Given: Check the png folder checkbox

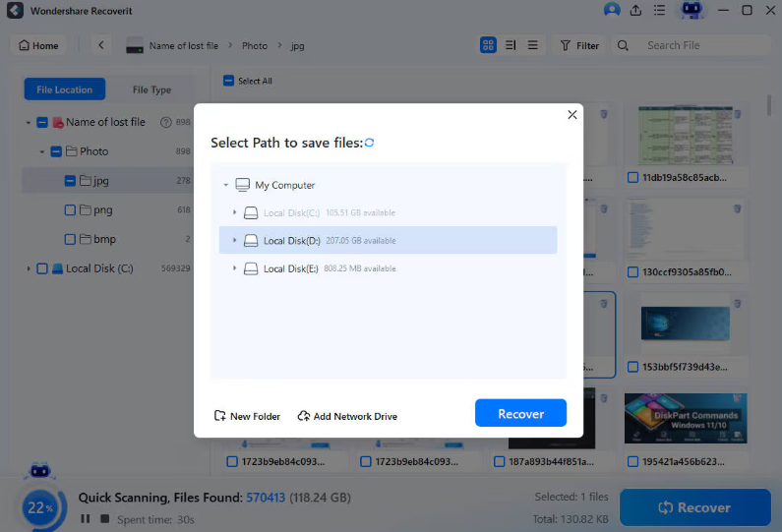Looking at the screenshot, I should click(x=70, y=209).
